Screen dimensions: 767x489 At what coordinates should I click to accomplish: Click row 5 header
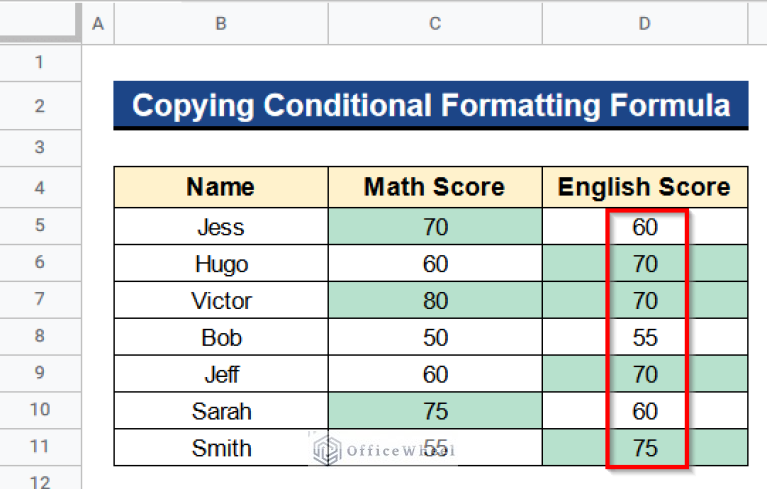pyautogui.click(x=40, y=226)
